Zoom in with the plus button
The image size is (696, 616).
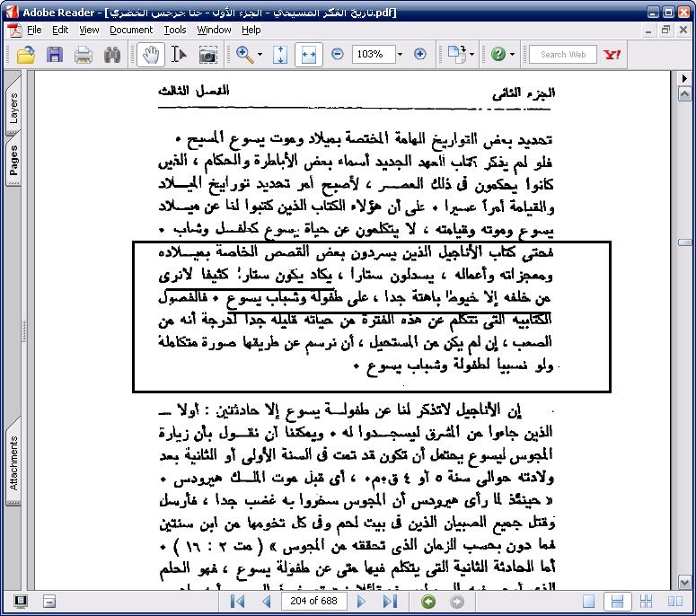(420, 54)
